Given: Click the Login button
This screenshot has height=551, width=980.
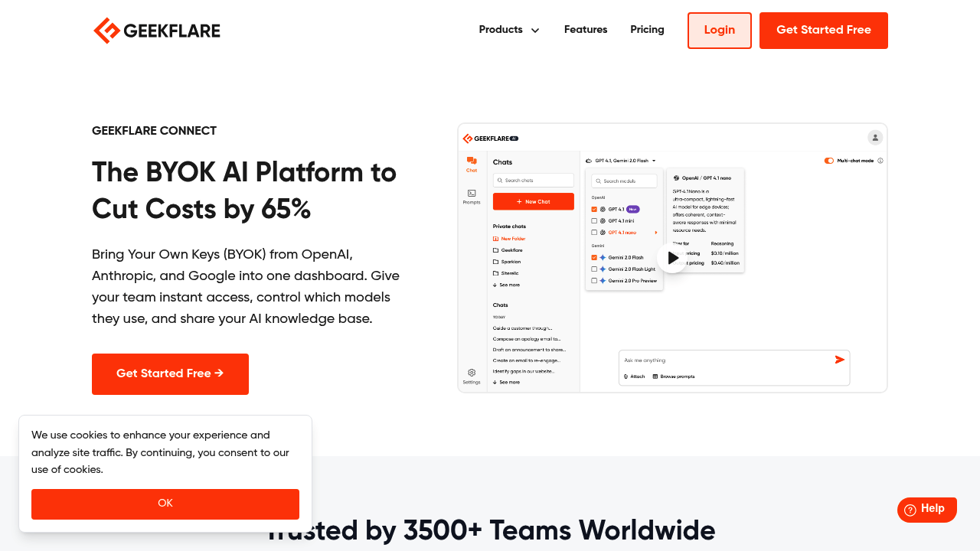Looking at the screenshot, I should point(720,31).
